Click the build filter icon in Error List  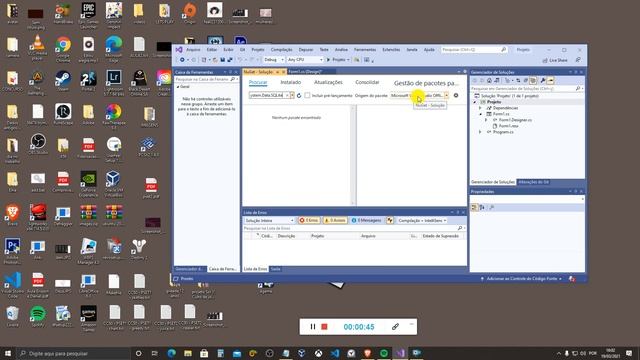[390, 220]
